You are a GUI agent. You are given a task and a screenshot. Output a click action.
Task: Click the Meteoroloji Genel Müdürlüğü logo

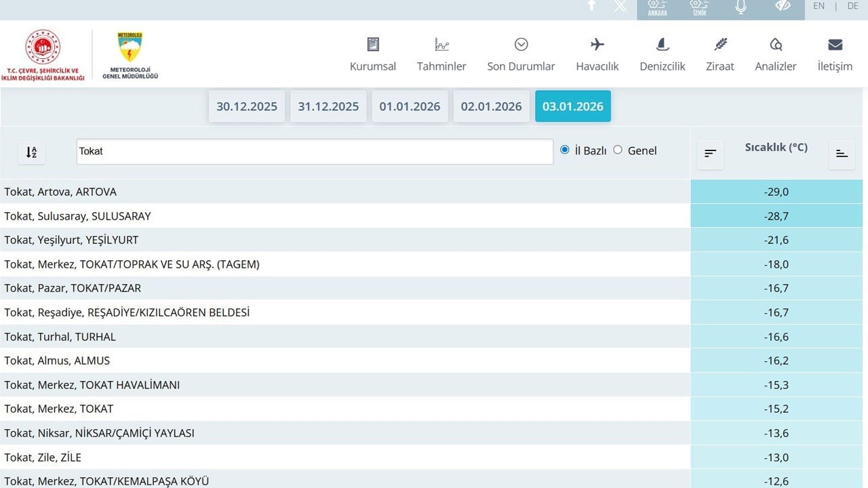point(130,56)
